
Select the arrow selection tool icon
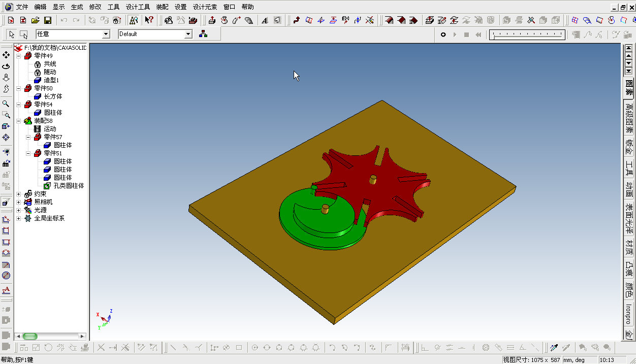coord(12,34)
